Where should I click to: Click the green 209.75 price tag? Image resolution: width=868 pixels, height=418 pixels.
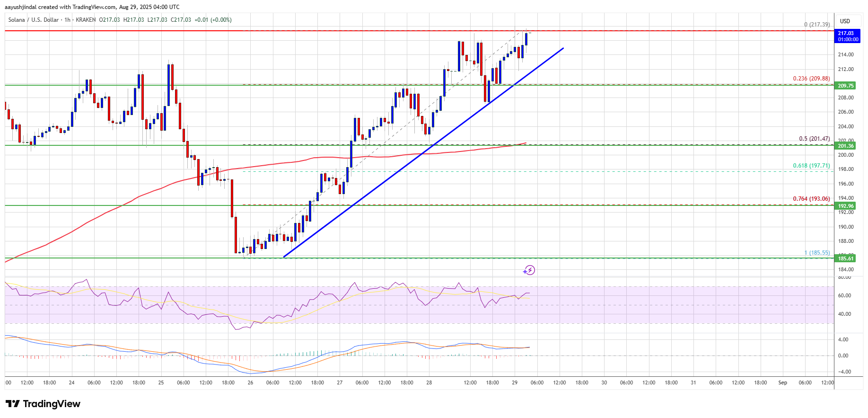click(x=846, y=86)
